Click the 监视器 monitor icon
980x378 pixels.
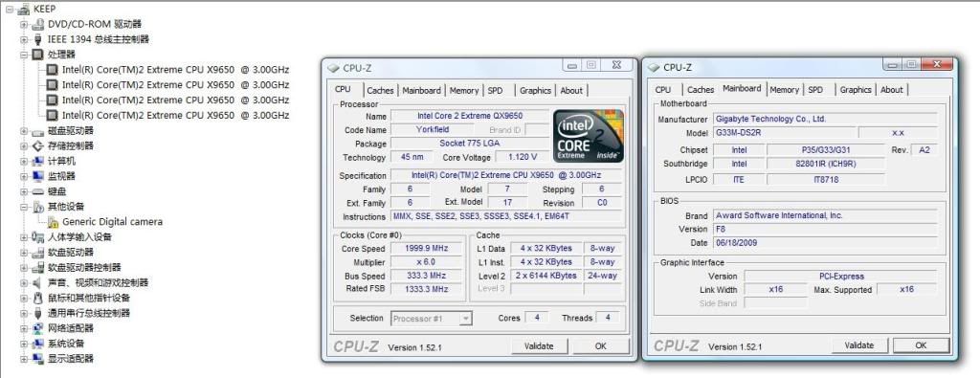point(38,176)
